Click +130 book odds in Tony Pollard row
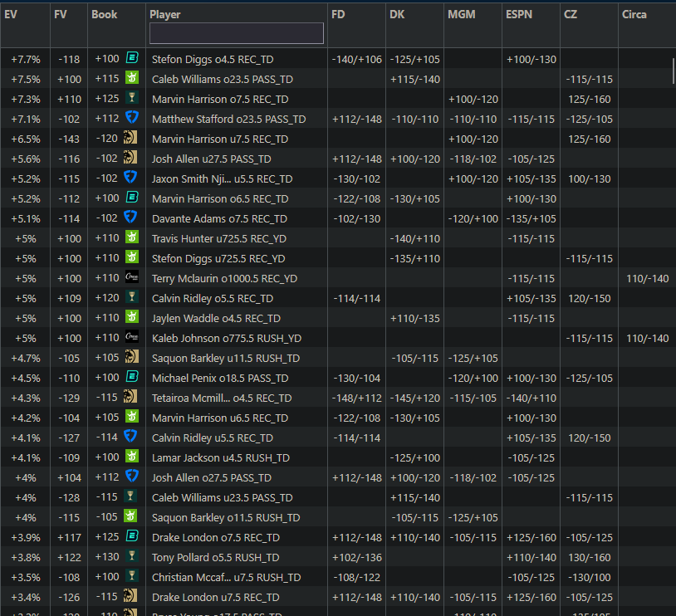 point(107,556)
